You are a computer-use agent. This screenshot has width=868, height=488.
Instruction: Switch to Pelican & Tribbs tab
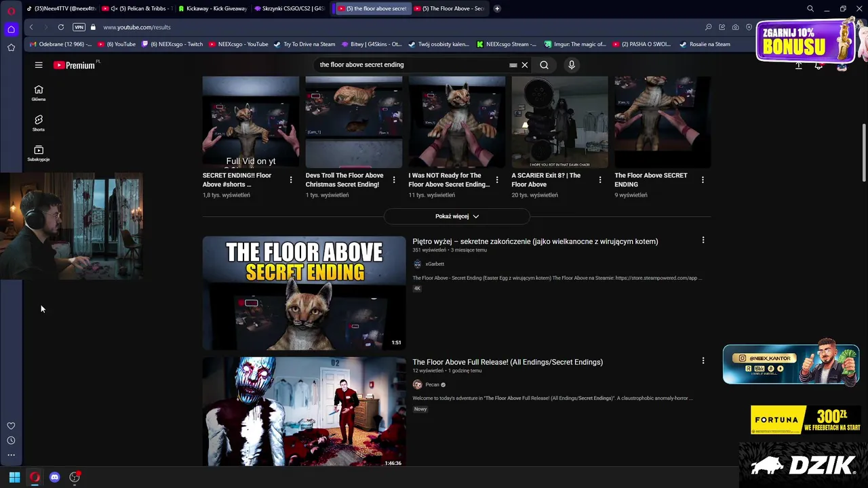[138, 9]
